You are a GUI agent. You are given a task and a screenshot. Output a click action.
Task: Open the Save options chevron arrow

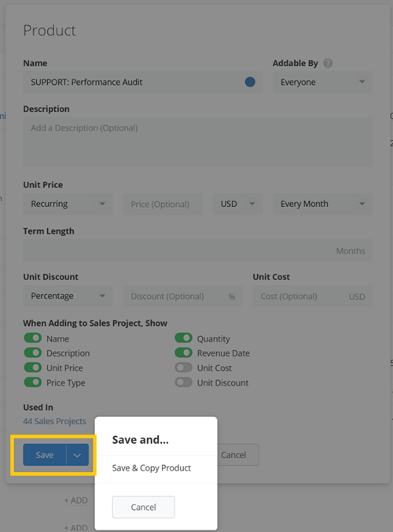77,455
